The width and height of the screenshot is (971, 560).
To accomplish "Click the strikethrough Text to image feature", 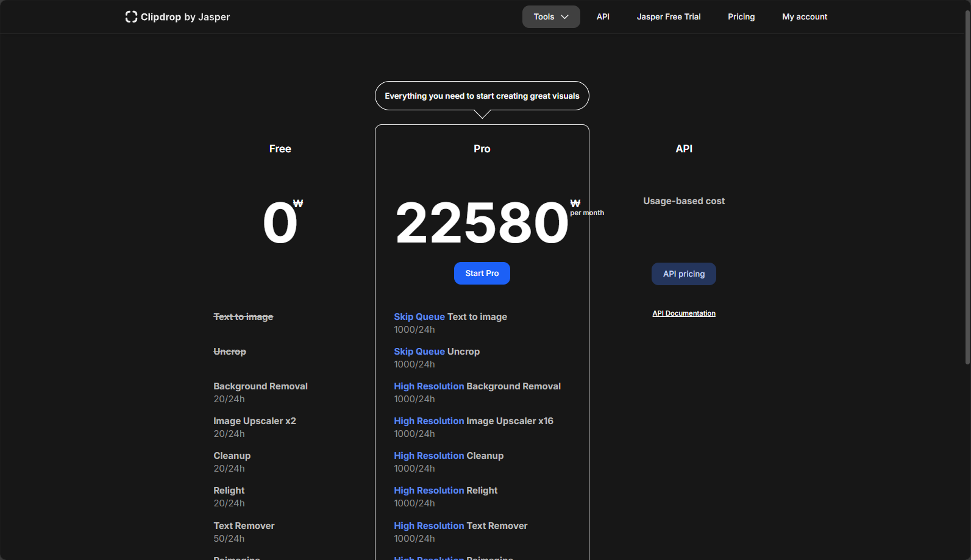I will coord(243,317).
